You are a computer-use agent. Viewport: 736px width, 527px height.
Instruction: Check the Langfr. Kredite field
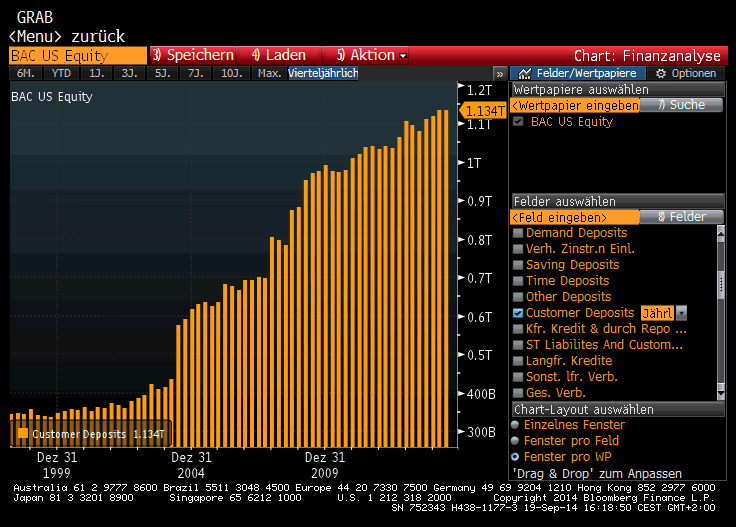[x=518, y=361]
